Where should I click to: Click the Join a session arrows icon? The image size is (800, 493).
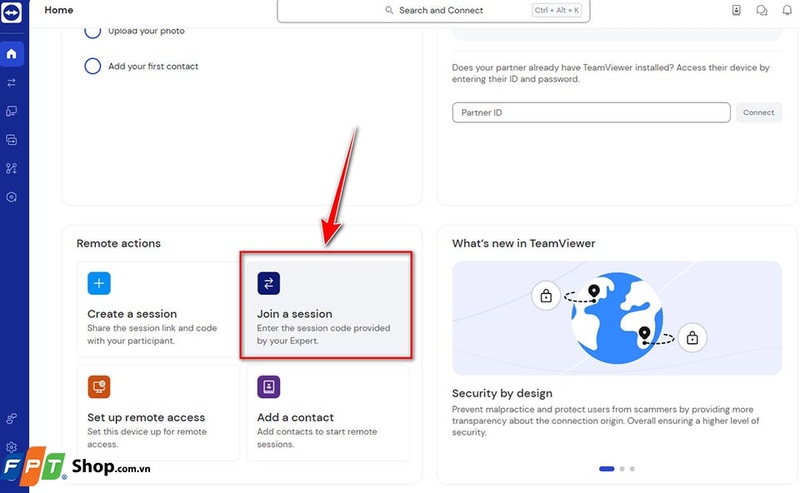pos(268,284)
